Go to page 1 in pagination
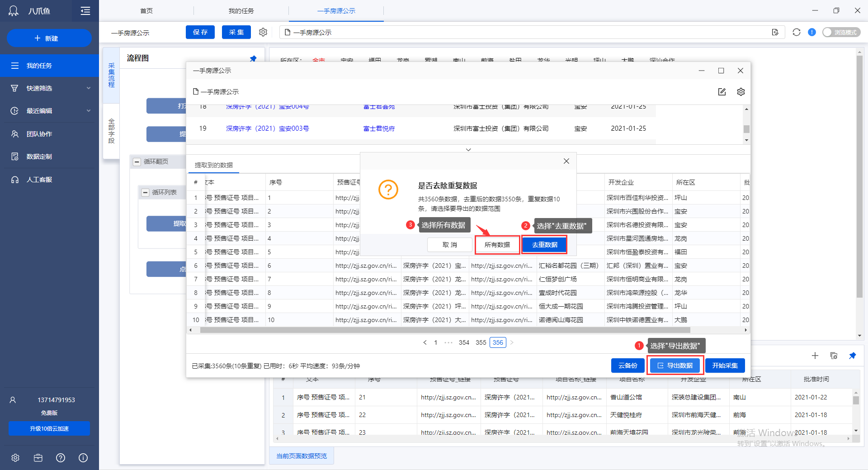The width and height of the screenshot is (868, 470). click(436, 342)
